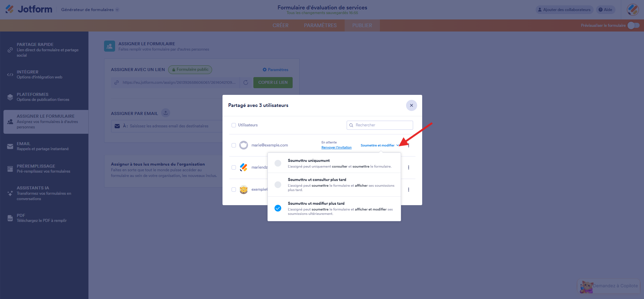Image resolution: width=644 pixels, height=299 pixels.
Task: Toggle Prévisualiser le formulaire switch
Action: (x=634, y=25)
